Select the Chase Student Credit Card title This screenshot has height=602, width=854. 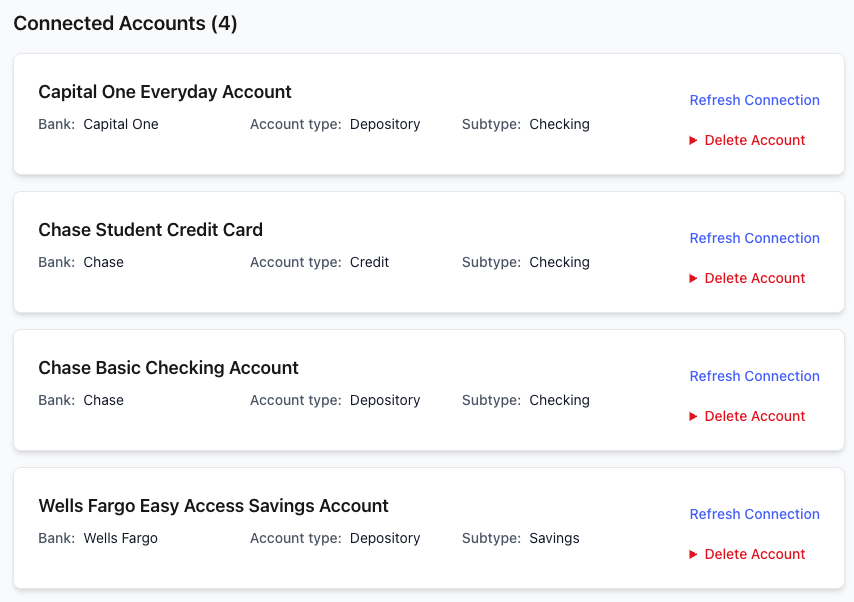coord(150,230)
